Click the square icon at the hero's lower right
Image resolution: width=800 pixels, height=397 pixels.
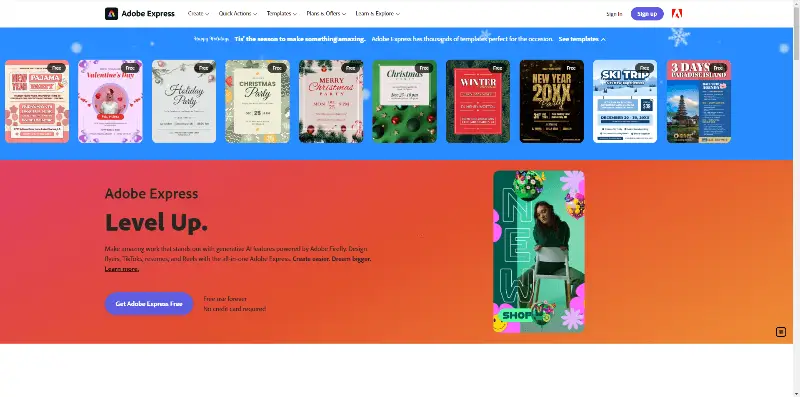click(x=781, y=332)
